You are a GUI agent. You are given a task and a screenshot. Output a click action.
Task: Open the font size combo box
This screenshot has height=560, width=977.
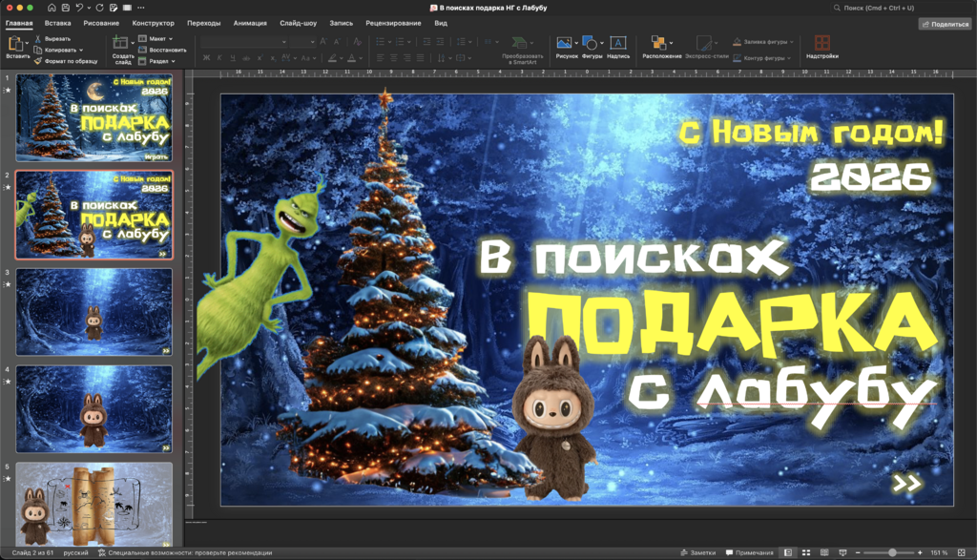(x=302, y=42)
